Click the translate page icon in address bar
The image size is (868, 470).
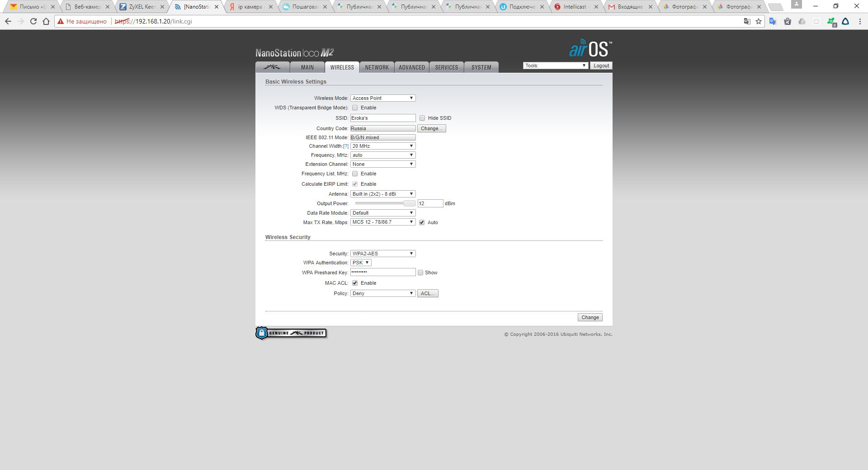[747, 21]
